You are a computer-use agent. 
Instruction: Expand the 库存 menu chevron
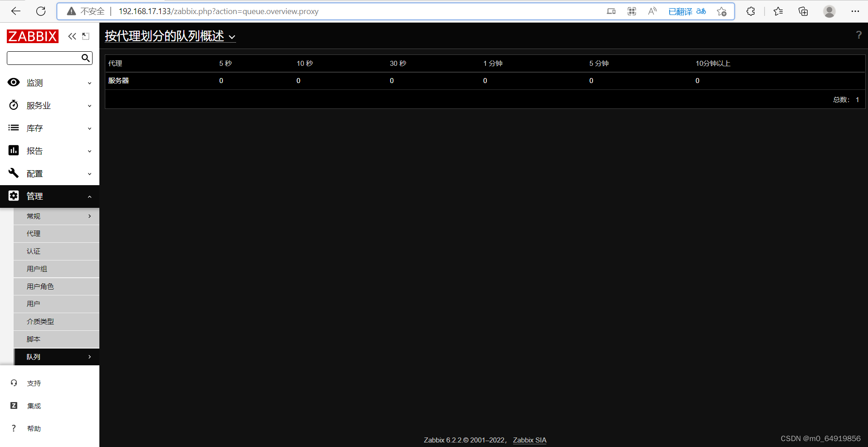pyautogui.click(x=89, y=128)
